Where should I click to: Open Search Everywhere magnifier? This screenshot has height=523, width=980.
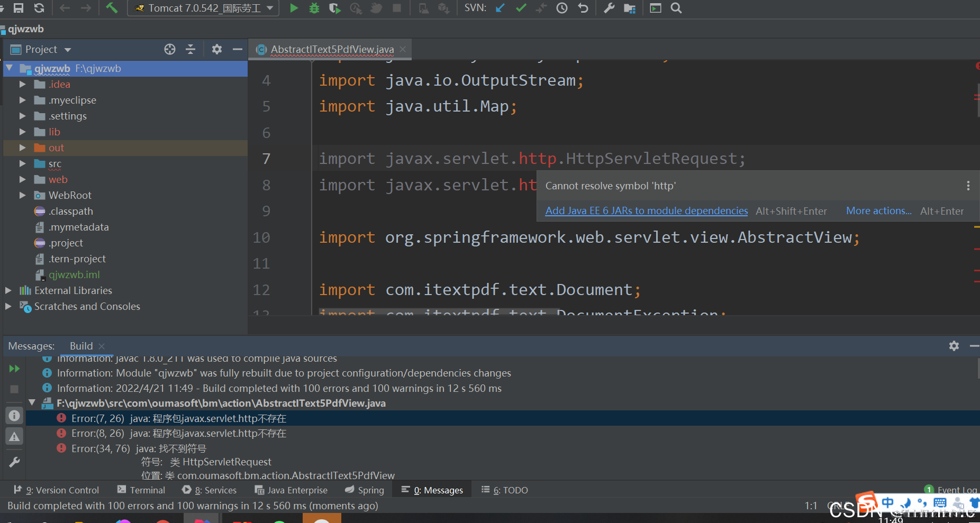(x=676, y=8)
